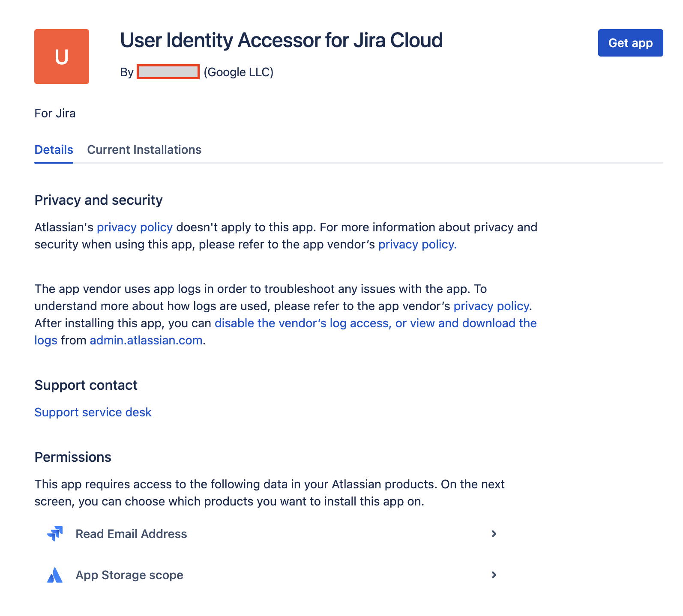
Task: Click the Jira icon beside Read Email Address
Action: 55,534
